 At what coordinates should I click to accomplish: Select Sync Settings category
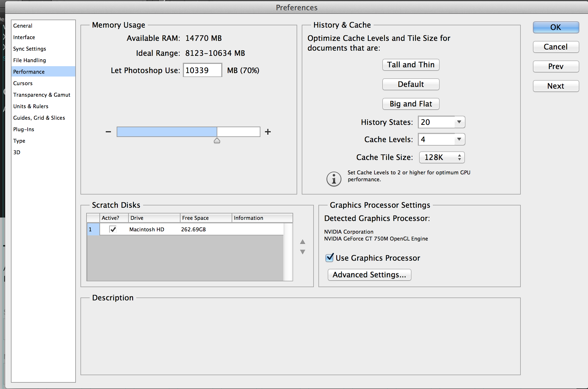point(43,49)
